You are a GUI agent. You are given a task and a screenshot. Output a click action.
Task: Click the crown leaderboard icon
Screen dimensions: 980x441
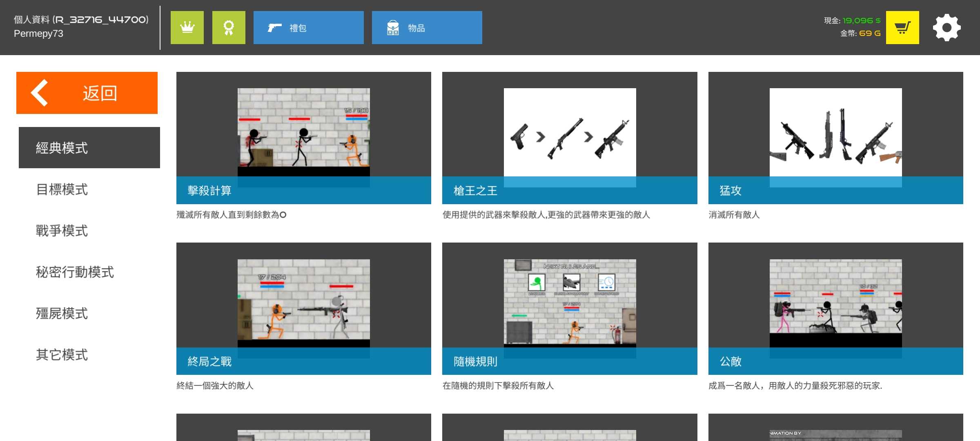click(x=187, y=27)
